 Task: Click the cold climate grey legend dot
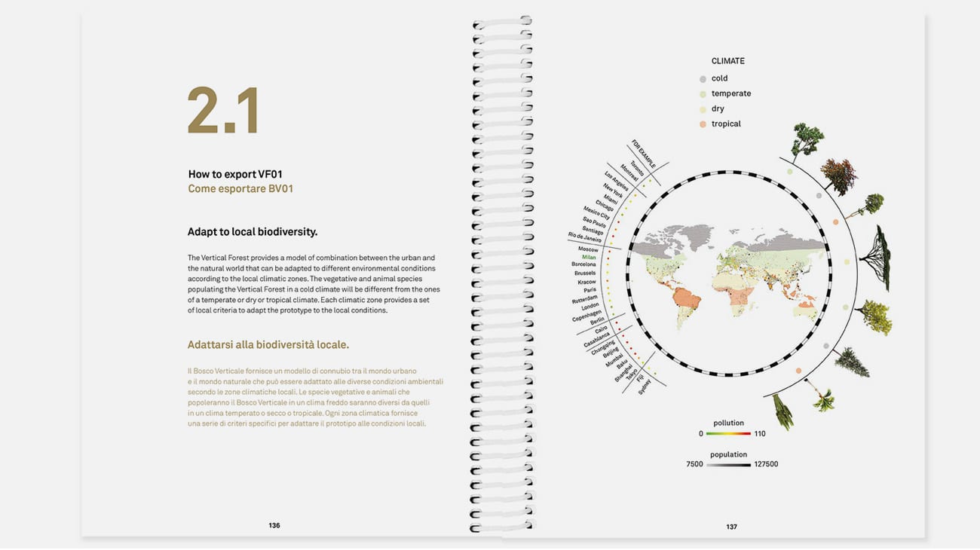[703, 78]
